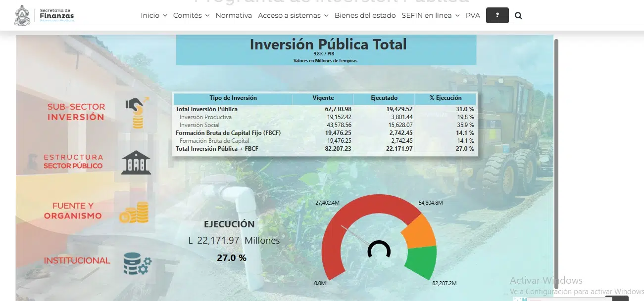Click the INSTITUCIONAL text label

(x=77, y=260)
